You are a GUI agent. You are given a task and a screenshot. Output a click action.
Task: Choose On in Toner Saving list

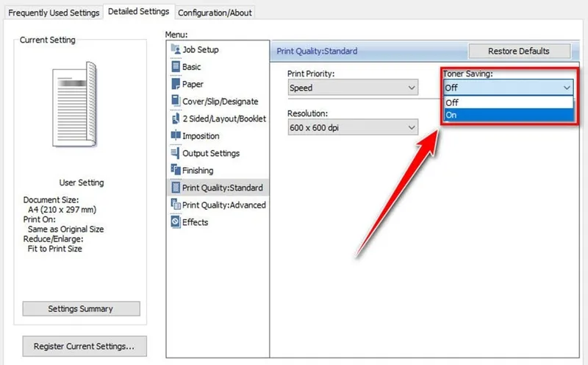pyautogui.click(x=508, y=115)
